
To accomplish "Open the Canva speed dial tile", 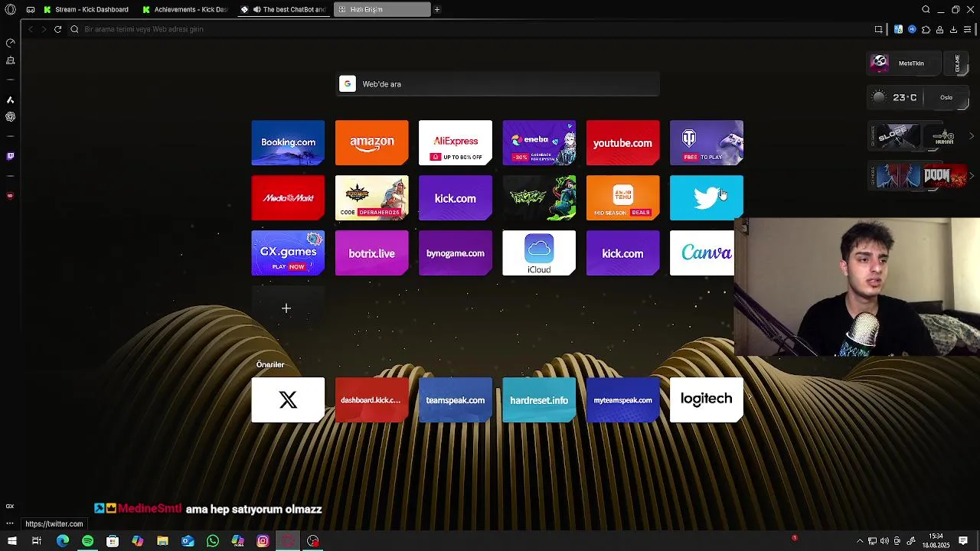I will (702, 253).
